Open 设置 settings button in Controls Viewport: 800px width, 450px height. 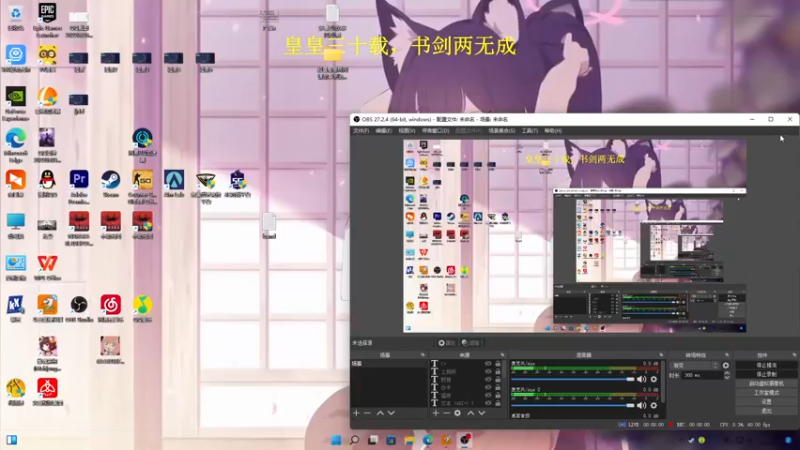pos(766,402)
